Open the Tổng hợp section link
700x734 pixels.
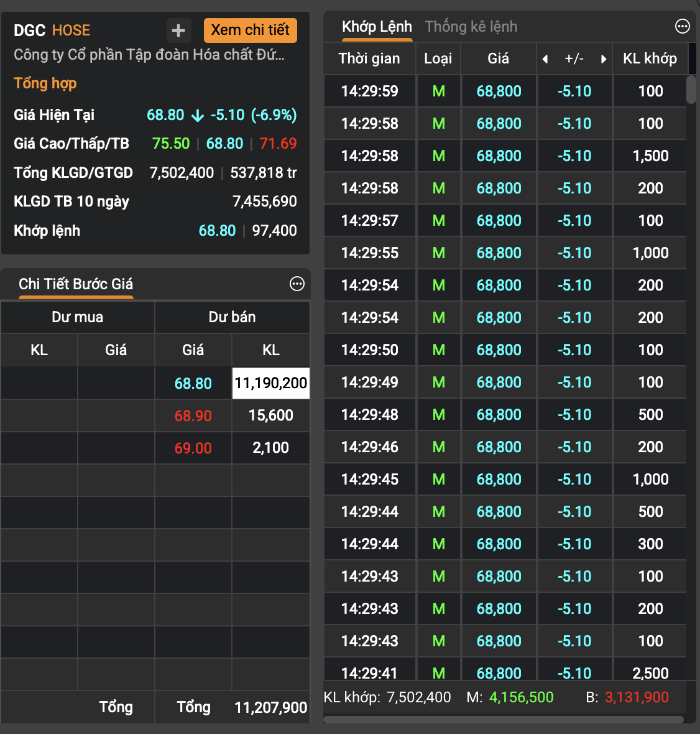pyautogui.click(x=45, y=83)
